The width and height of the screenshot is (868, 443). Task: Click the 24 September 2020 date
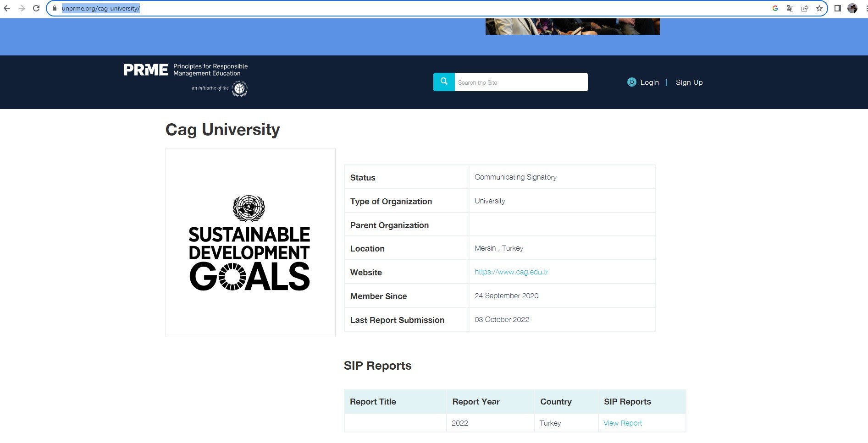coord(506,295)
